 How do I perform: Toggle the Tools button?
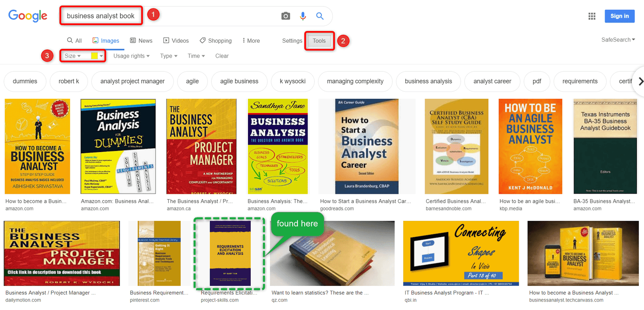coord(319,41)
